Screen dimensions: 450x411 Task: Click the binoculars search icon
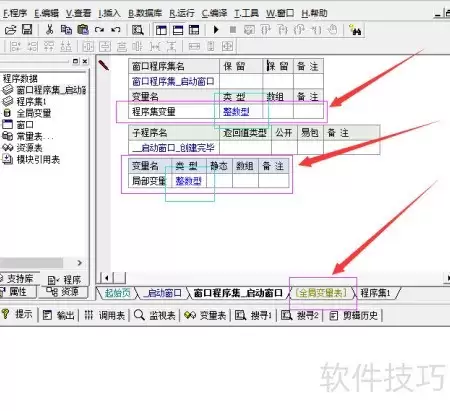pos(355,30)
